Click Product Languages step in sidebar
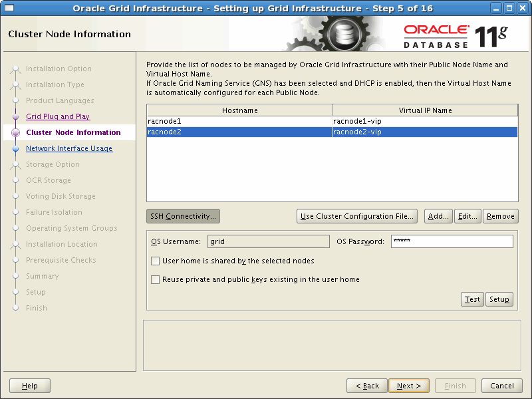This screenshot has height=399, width=532. (60, 100)
